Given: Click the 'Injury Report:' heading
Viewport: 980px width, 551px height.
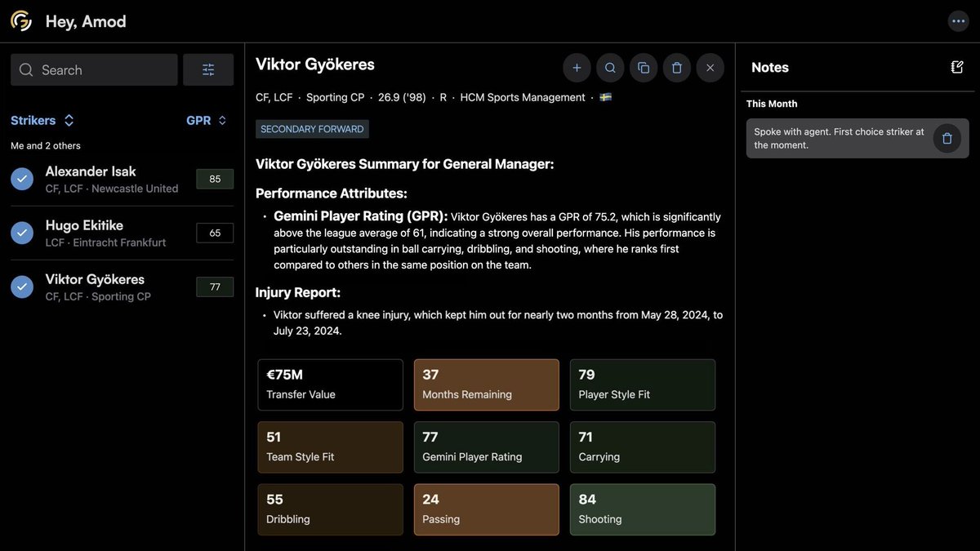Looking at the screenshot, I should coord(298,292).
